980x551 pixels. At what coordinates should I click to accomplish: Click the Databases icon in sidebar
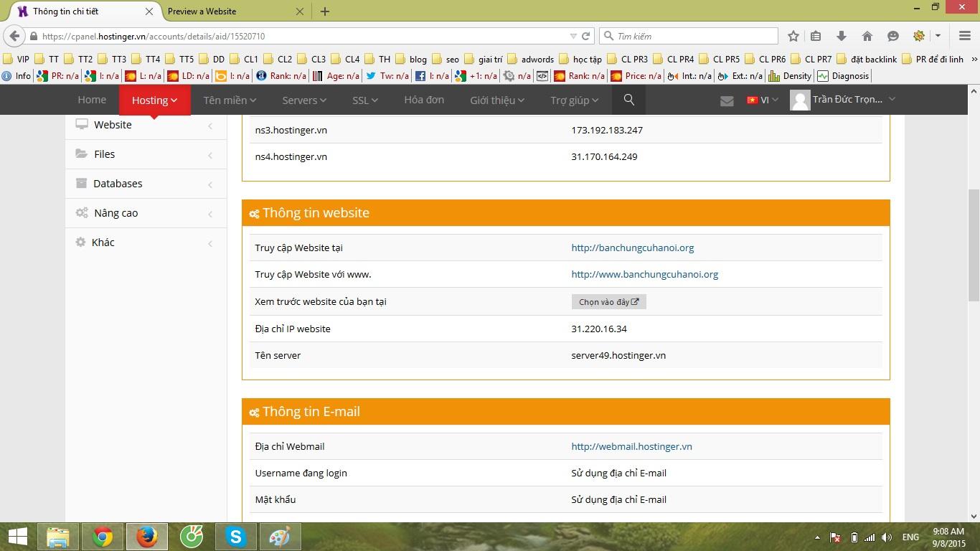point(81,183)
